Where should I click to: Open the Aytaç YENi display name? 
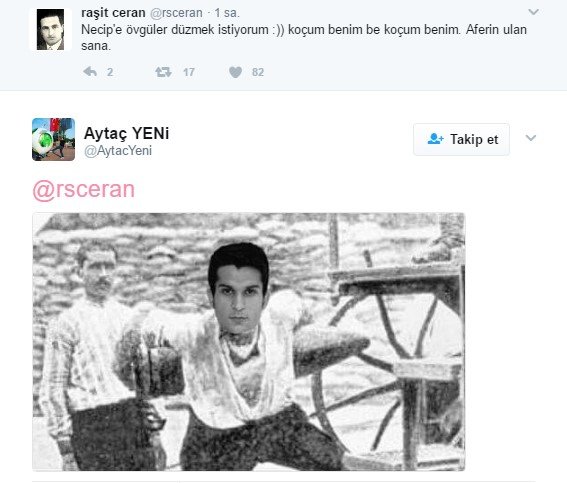(x=126, y=133)
